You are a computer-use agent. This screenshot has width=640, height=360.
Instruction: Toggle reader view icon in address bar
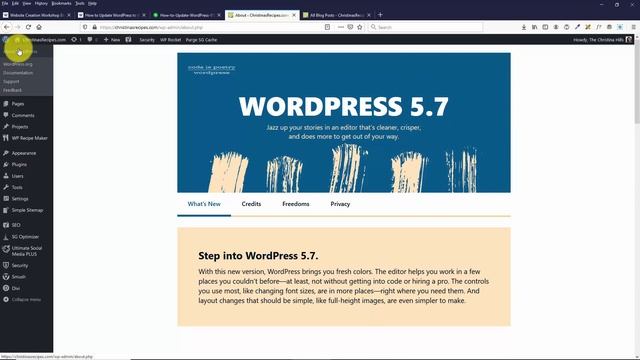(327, 27)
